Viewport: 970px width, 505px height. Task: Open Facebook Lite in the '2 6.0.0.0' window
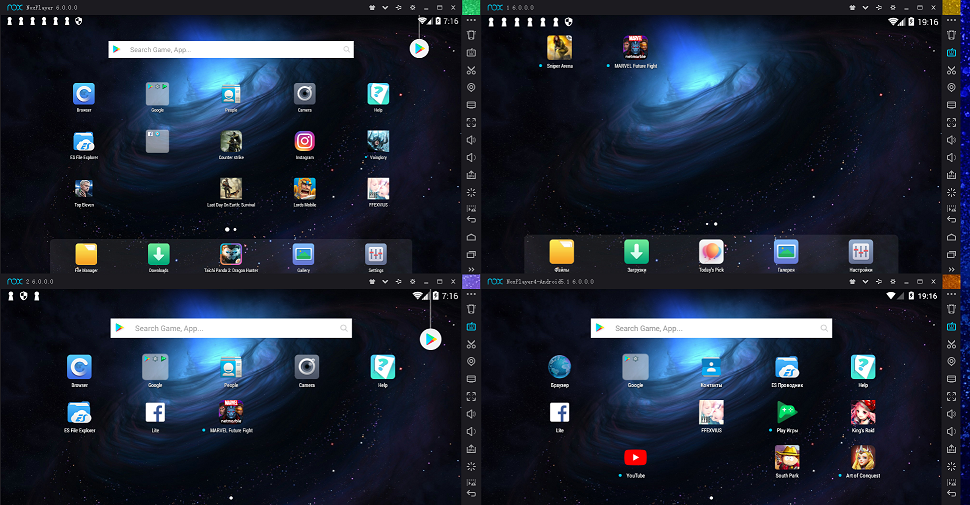[x=155, y=412]
